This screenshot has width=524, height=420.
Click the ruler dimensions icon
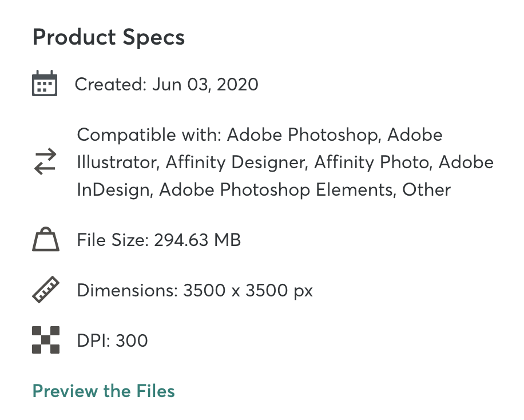click(46, 290)
